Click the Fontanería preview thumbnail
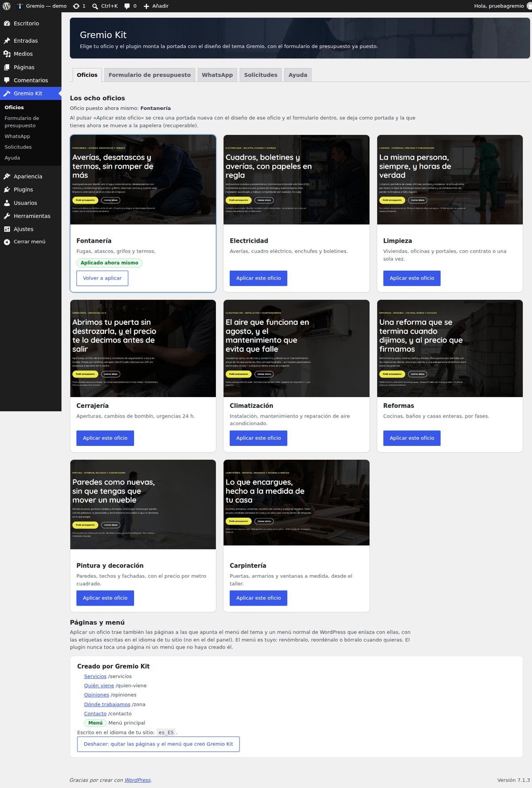 coord(143,180)
